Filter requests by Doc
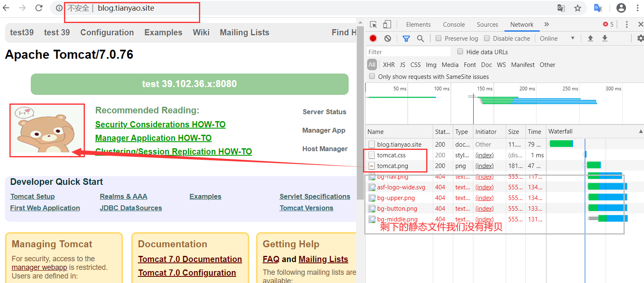 coord(486,65)
